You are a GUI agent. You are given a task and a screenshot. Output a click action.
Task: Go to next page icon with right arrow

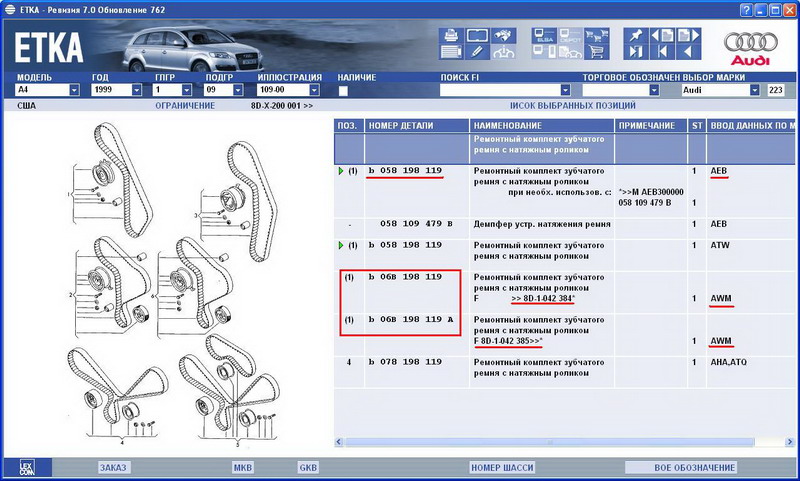click(x=688, y=36)
